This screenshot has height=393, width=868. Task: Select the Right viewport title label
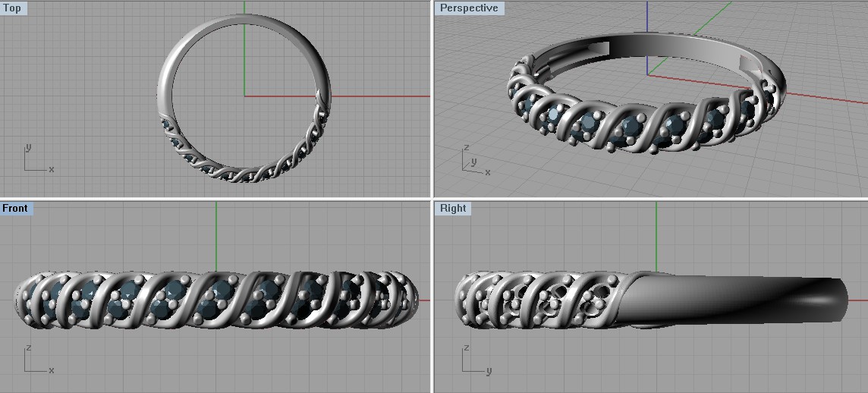tap(453, 208)
